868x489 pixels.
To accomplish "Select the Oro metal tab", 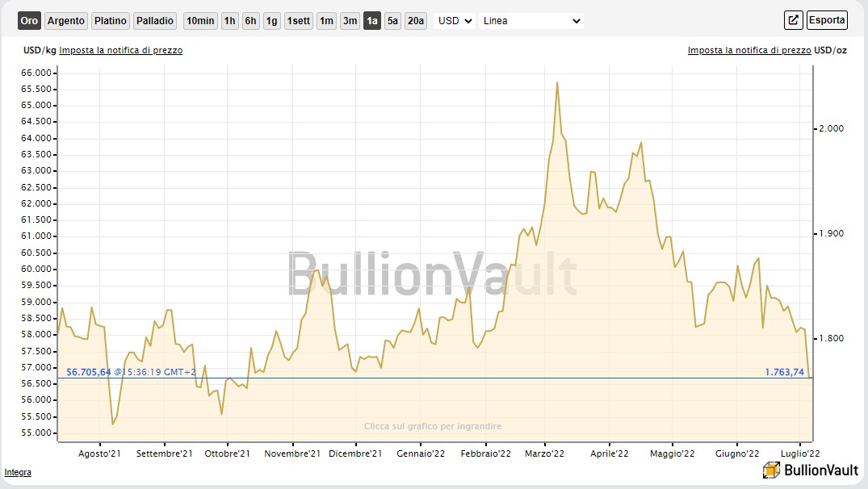I will (x=29, y=21).
